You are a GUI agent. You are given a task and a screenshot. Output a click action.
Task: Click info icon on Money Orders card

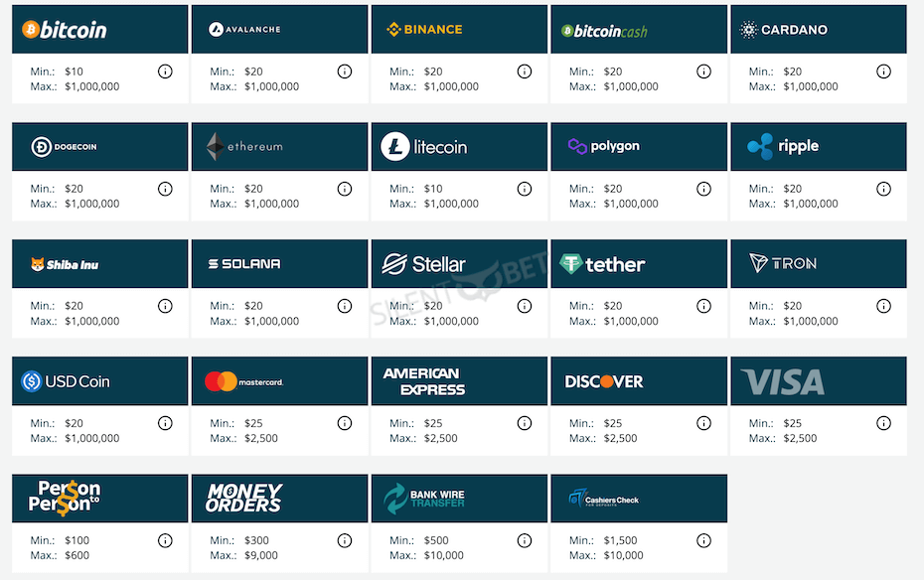click(x=345, y=540)
